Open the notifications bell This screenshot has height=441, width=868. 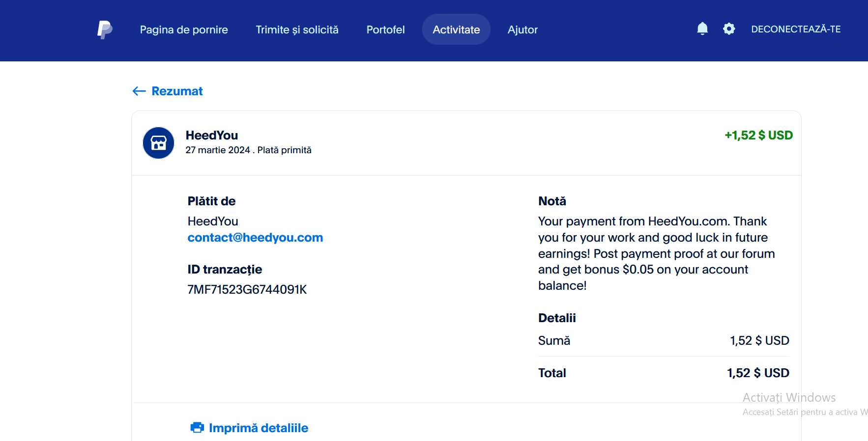[x=702, y=29]
